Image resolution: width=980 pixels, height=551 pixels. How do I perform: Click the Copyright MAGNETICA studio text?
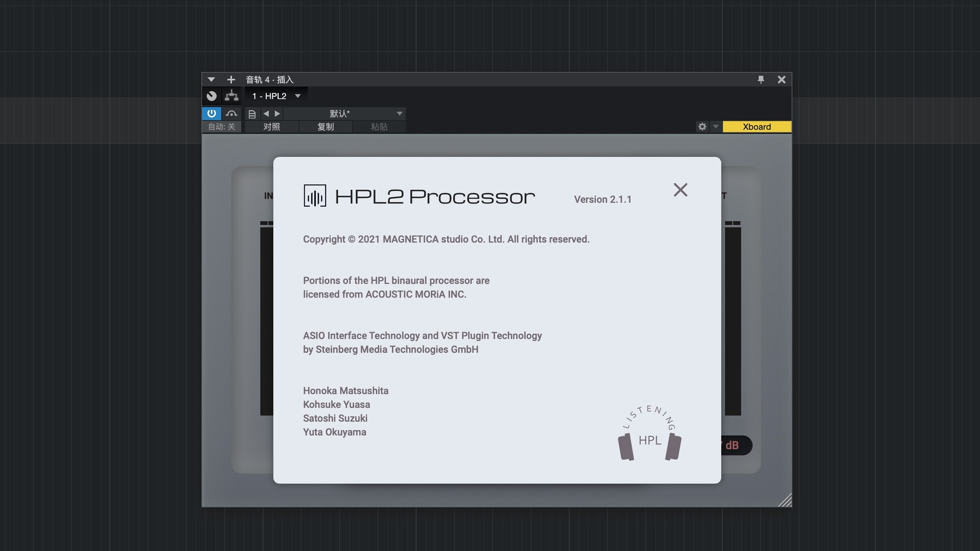point(446,239)
